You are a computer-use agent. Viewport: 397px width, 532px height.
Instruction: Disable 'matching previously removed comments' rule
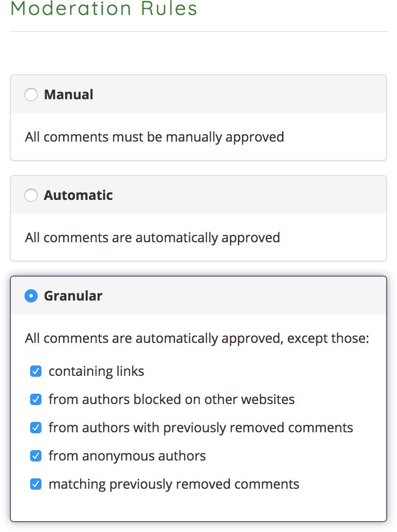(36, 484)
